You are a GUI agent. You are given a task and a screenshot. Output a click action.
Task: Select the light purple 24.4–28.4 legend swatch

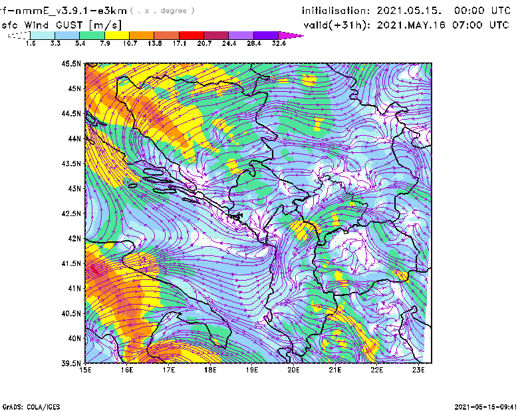click(241, 35)
